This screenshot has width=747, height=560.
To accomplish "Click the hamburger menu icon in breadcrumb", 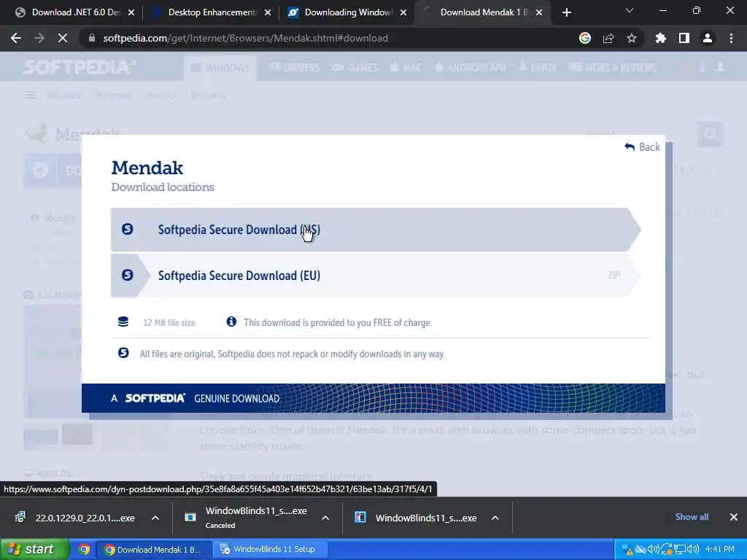I will click(x=31, y=96).
